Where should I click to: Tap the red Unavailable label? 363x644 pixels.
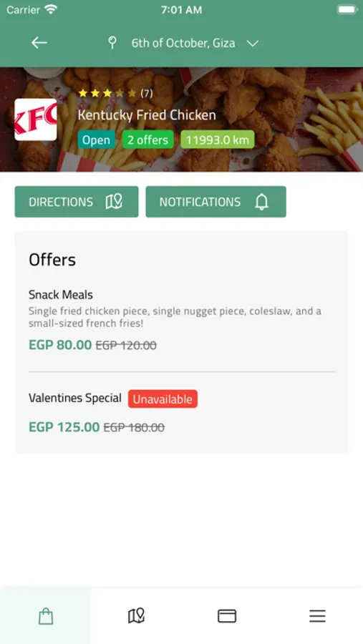coord(163,399)
